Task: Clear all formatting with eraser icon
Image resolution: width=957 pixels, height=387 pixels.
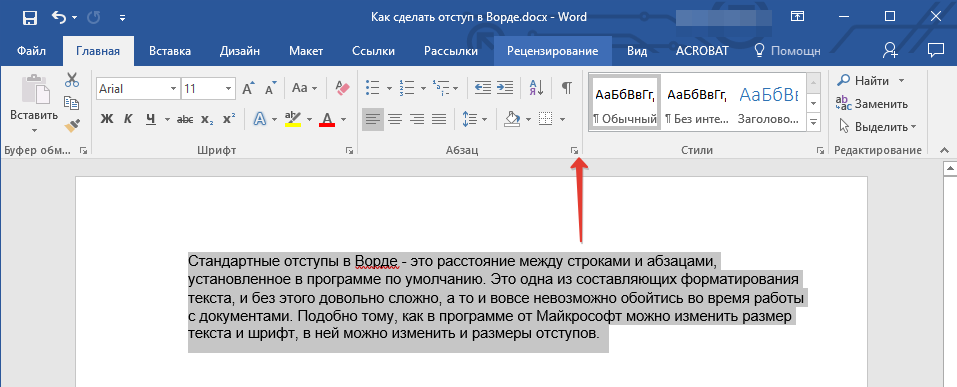Action: click(x=343, y=89)
